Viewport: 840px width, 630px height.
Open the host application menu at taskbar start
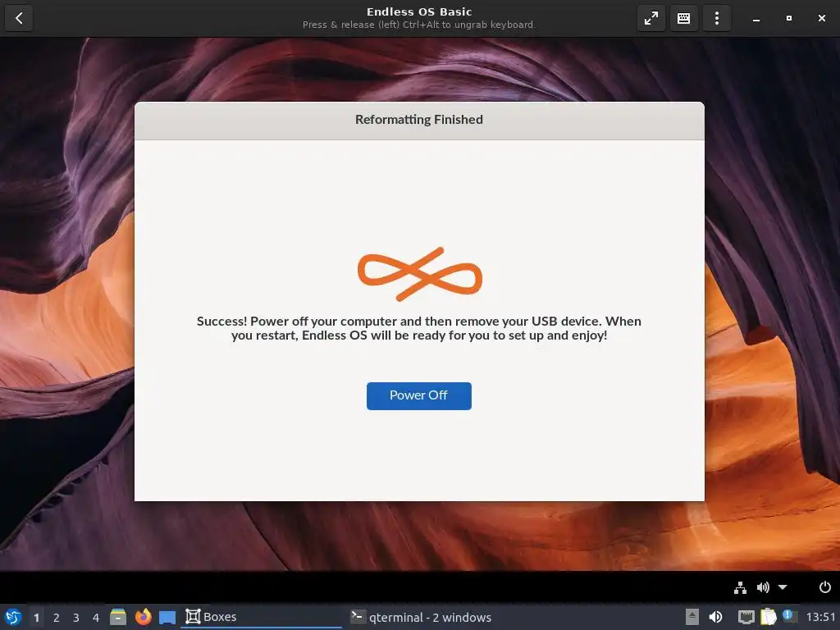tap(13, 617)
